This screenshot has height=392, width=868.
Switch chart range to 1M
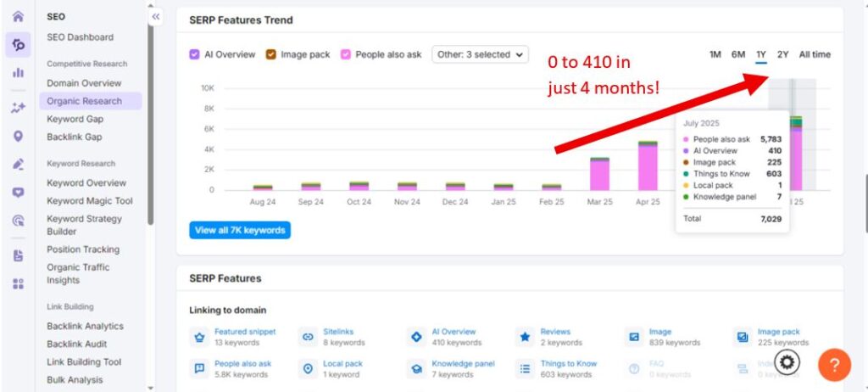tap(715, 54)
